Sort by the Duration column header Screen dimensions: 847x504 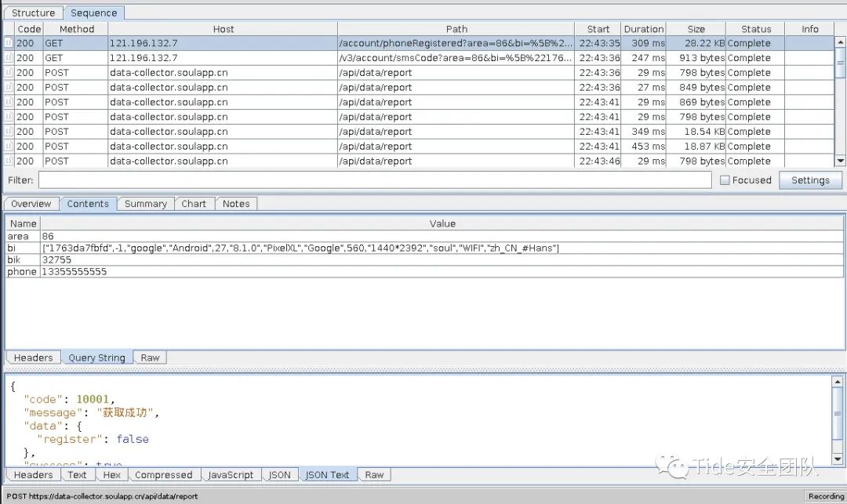[x=643, y=29]
